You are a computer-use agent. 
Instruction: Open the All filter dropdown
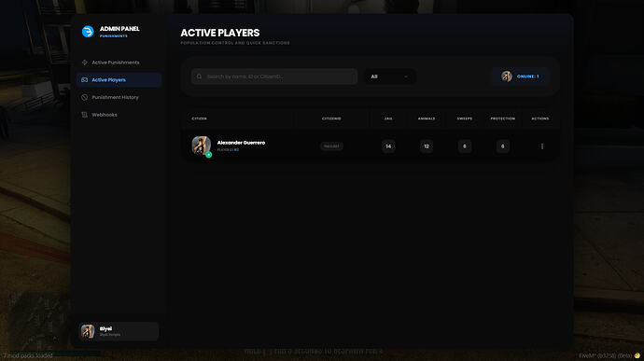click(x=389, y=76)
